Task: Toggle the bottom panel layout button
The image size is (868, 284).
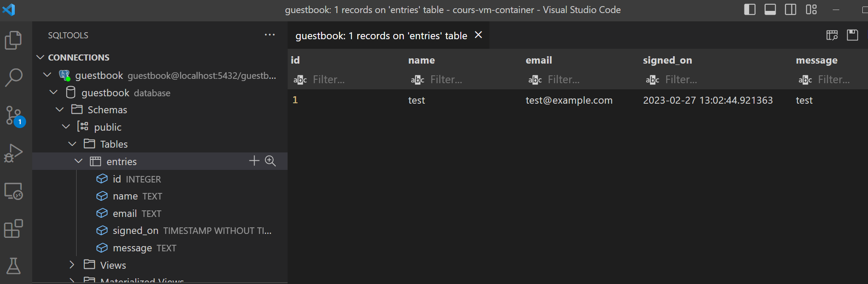Action: pos(770,10)
